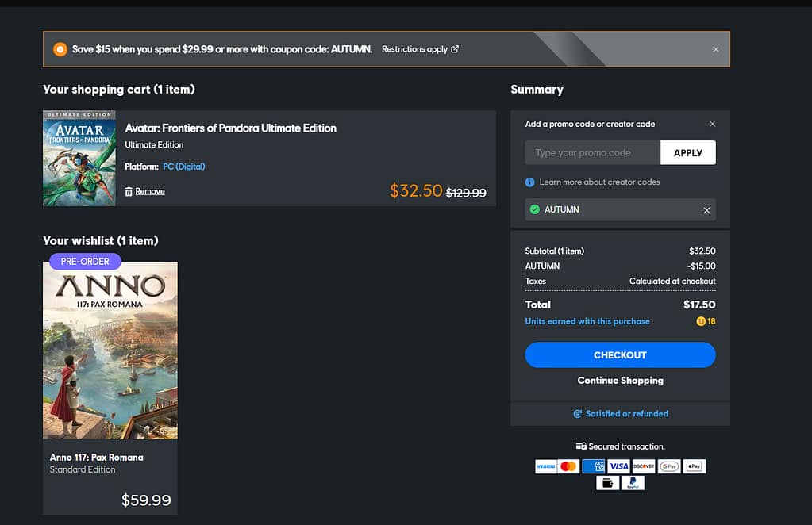This screenshot has width=812, height=525.
Task: Close the AUTUMN coupon banner
Action: pos(715,49)
